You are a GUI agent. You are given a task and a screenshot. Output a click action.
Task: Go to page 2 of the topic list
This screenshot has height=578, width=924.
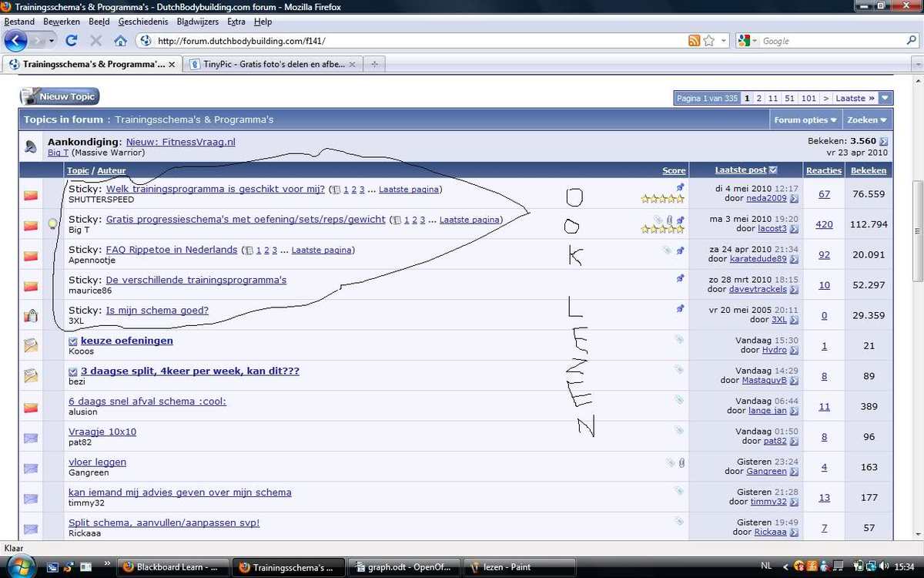coord(758,98)
